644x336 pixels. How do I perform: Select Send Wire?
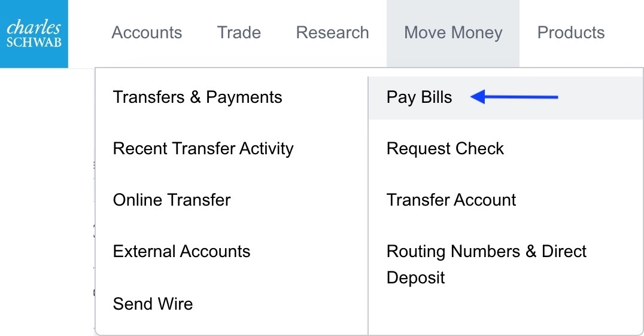click(153, 304)
